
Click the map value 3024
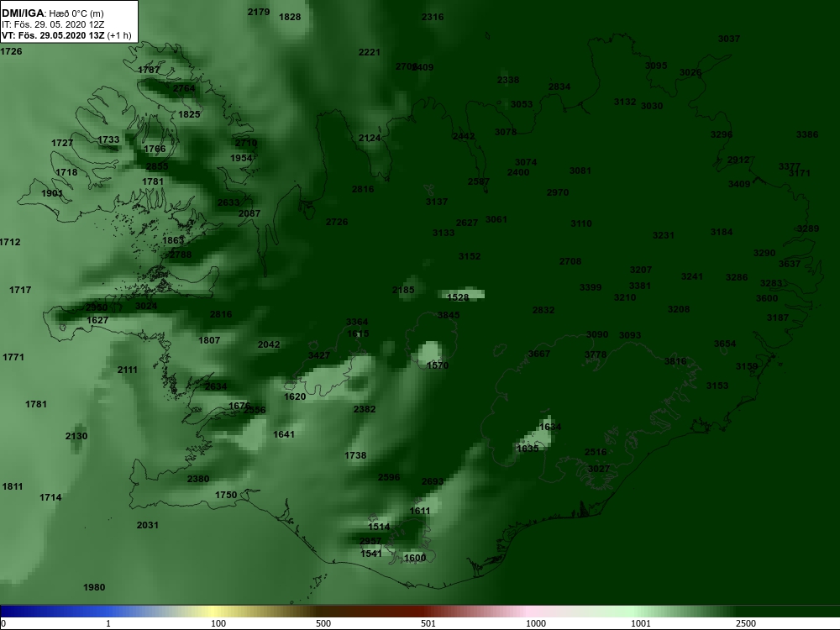tap(146, 307)
